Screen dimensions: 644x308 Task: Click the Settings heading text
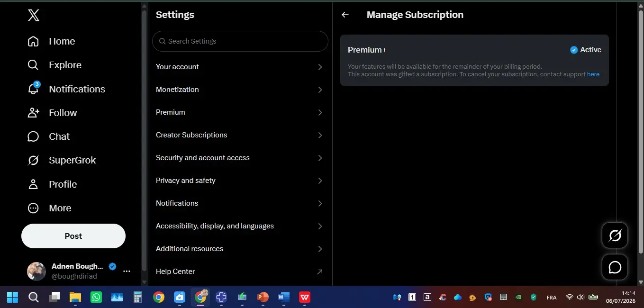(175, 15)
